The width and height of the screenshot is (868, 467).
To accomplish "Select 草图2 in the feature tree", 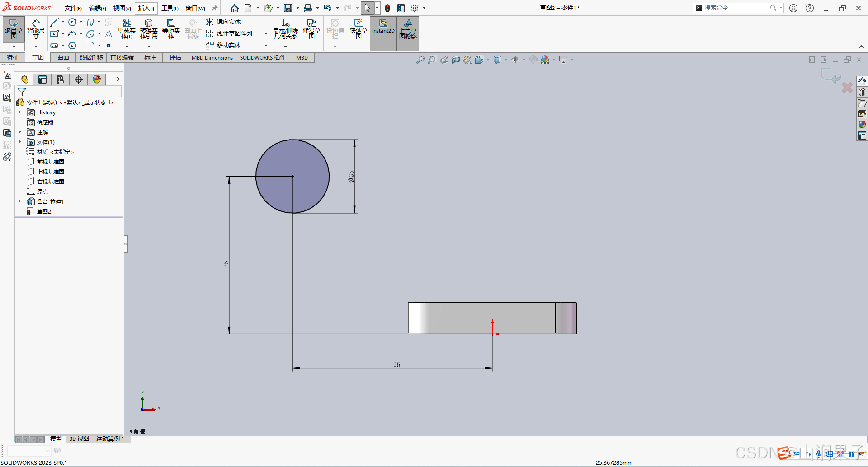I will (x=44, y=211).
